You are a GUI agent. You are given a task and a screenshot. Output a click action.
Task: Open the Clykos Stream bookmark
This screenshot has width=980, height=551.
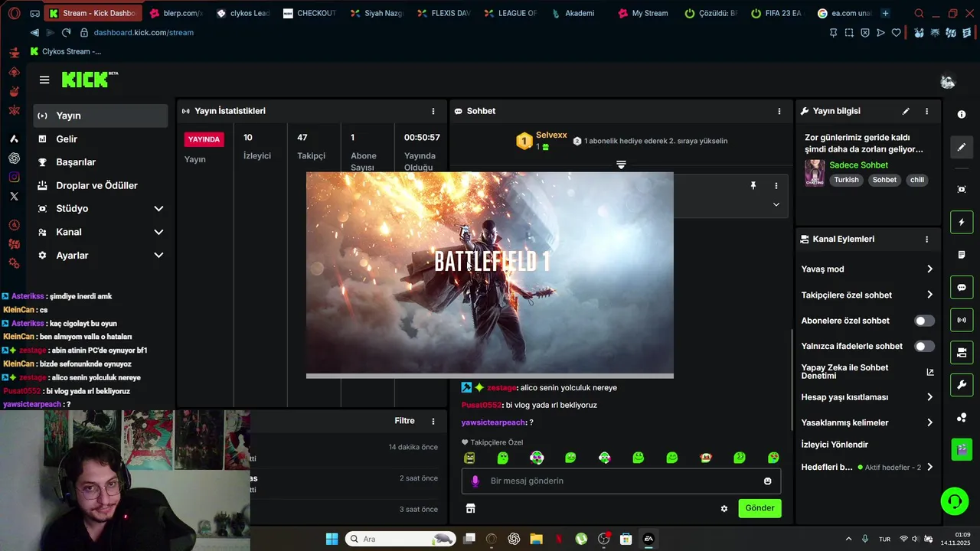(x=65, y=51)
